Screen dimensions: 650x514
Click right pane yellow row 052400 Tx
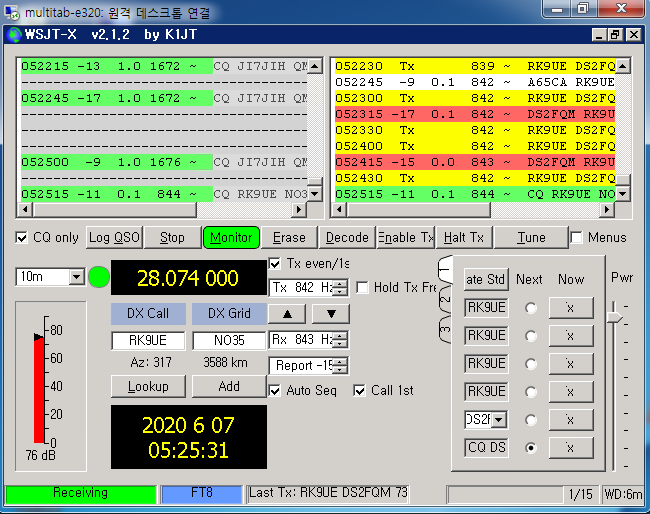coord(475,146)
